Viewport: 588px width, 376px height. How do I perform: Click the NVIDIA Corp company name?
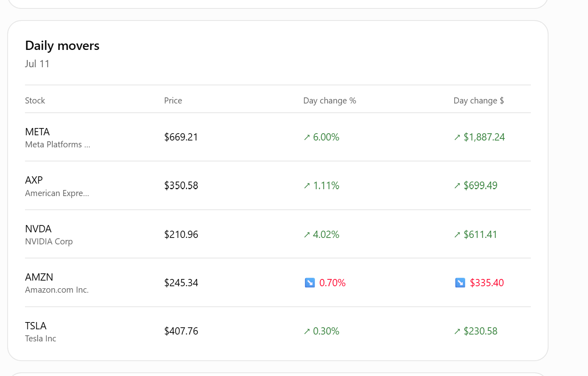click(x=49, y=242)
